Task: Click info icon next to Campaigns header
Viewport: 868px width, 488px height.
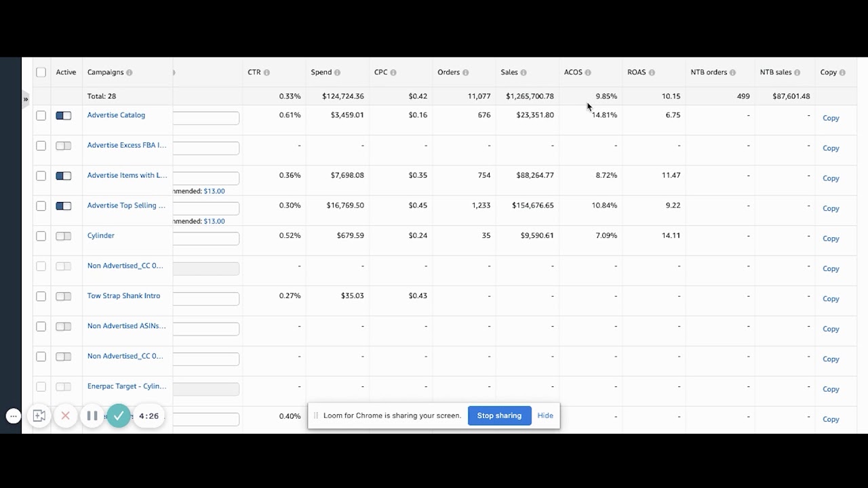Action: point(130,73)
